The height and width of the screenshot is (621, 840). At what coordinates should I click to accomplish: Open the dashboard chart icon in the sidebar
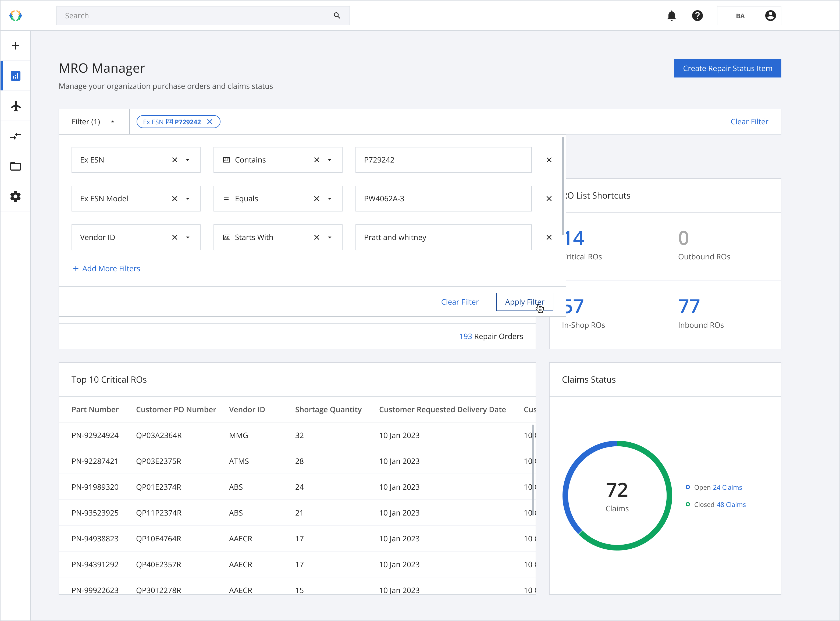[15, 76]
